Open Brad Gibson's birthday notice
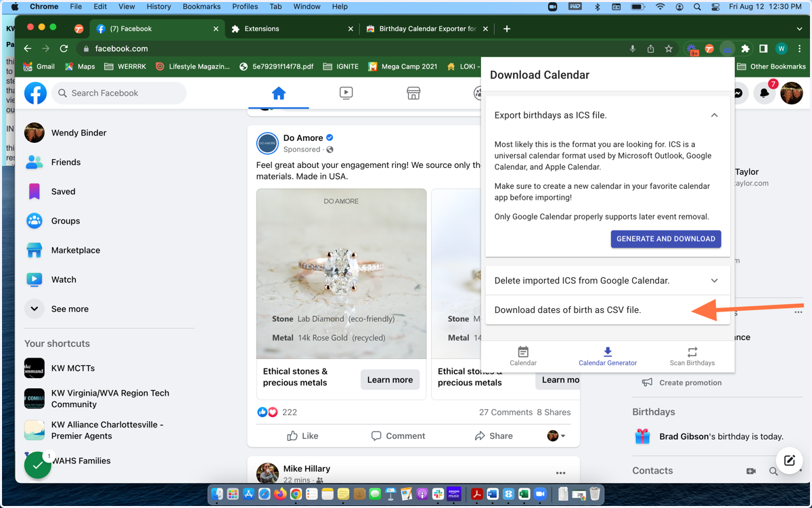The height and width of the screenshot is (508, 812). click(x=708, y=437)
